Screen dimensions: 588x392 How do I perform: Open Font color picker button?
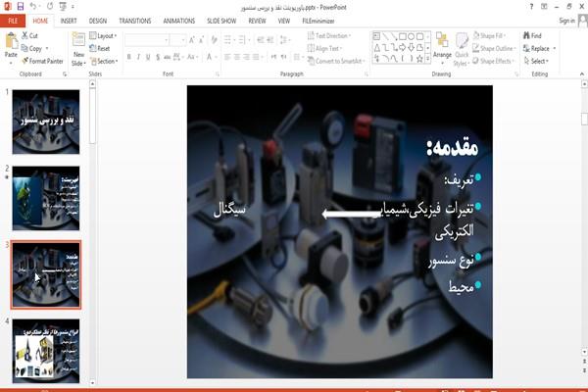pyautogui.click(x=211, y=57)
